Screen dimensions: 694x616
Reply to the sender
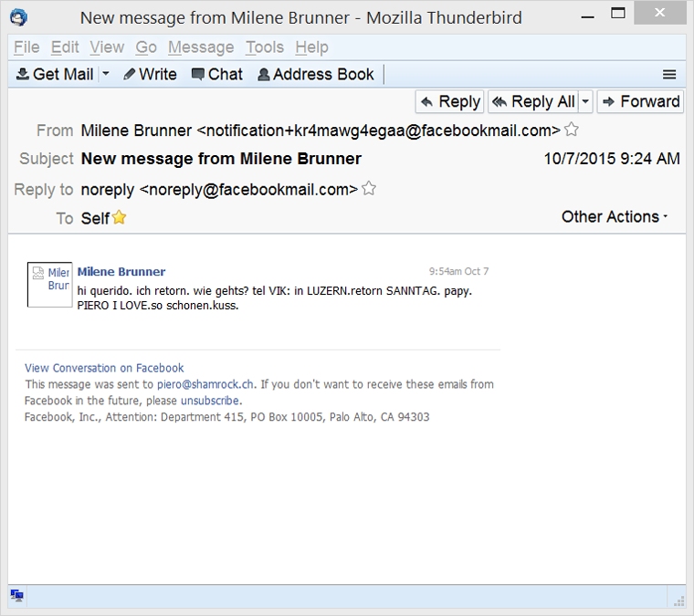449,101
